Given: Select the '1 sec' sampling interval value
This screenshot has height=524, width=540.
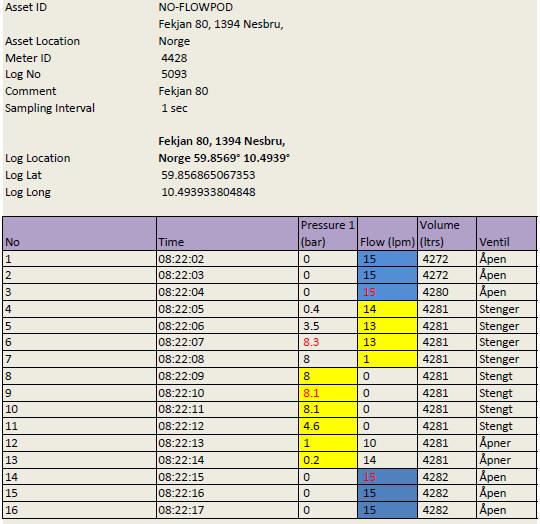Looking at the screenshot, I should (175, 108).
